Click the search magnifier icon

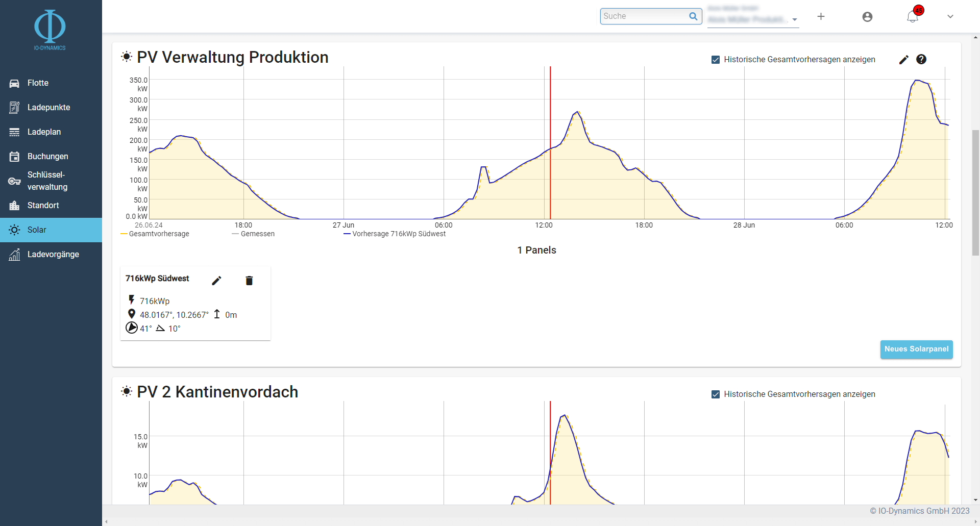click(x=693, y=16)
